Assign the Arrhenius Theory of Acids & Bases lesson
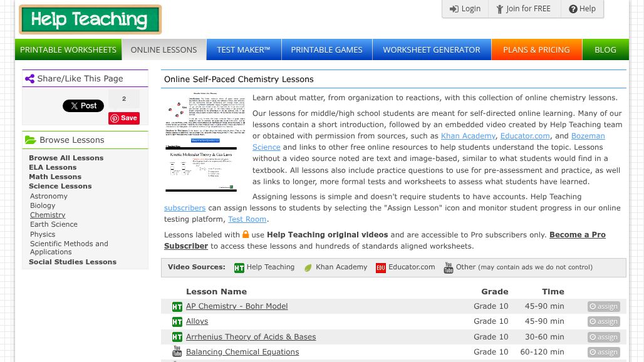 click(603, 337)
